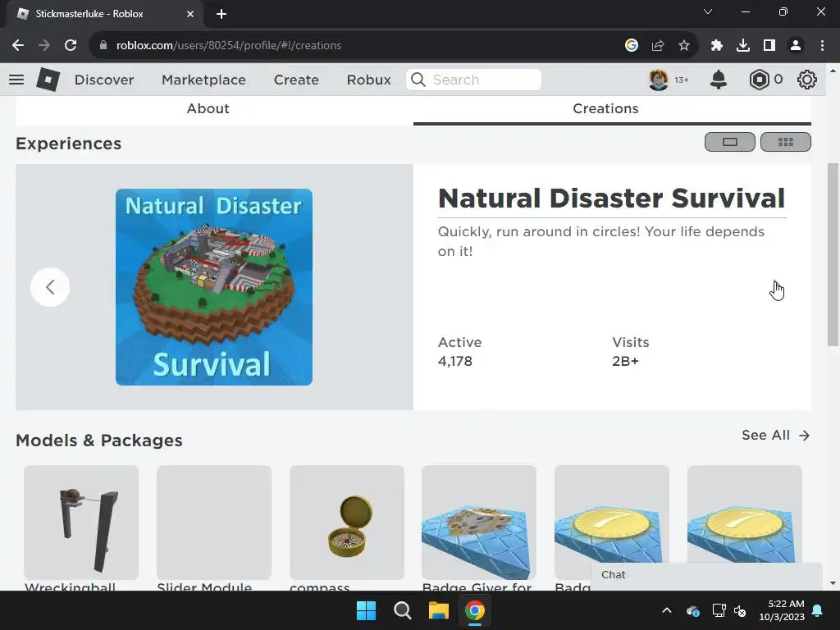840x630 pixels.
Task: Click the browser address bar URL
Action: click(229, 46)
